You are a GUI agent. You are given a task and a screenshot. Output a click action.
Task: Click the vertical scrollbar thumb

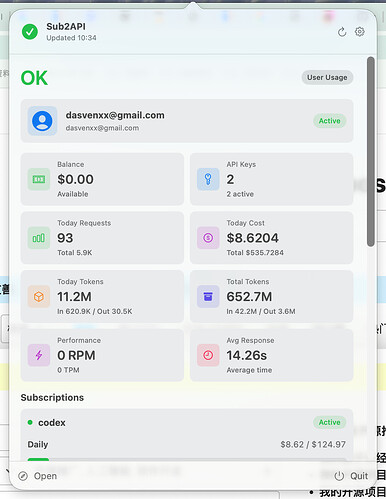[370, 152]
